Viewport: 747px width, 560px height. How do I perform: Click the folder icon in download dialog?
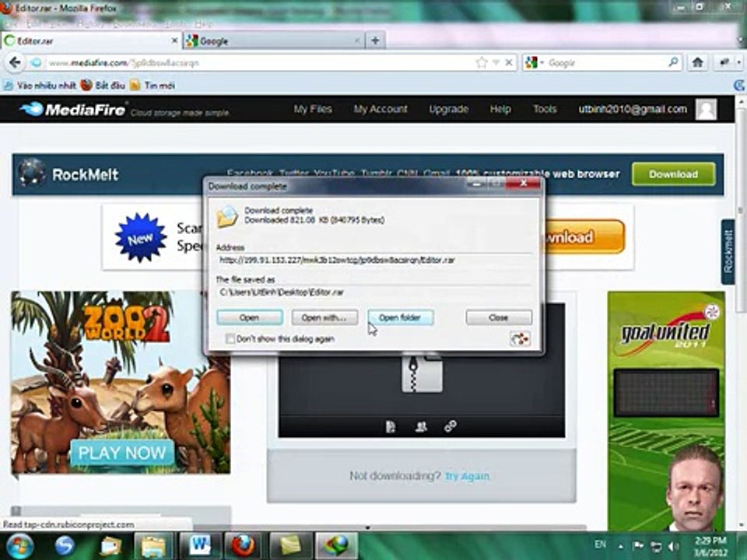point(227,217)
